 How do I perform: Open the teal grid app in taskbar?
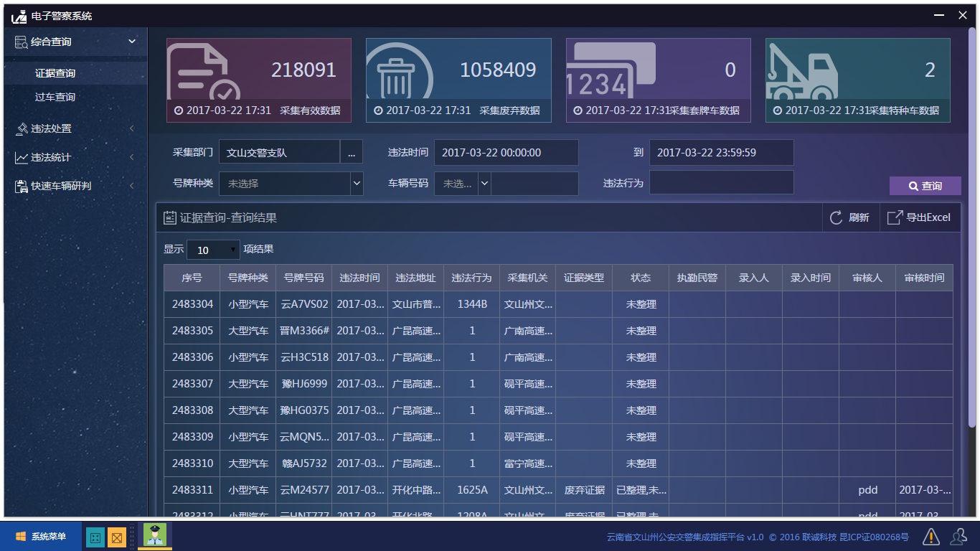[x=95, y=537]
